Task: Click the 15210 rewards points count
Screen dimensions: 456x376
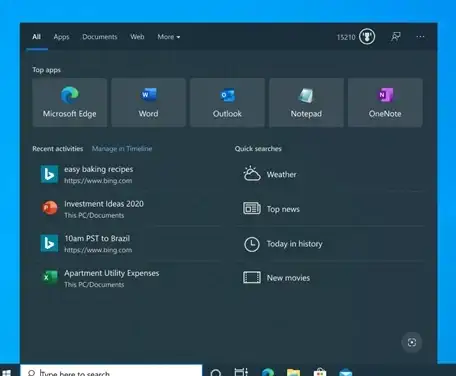Action: (x=346, y=37)
